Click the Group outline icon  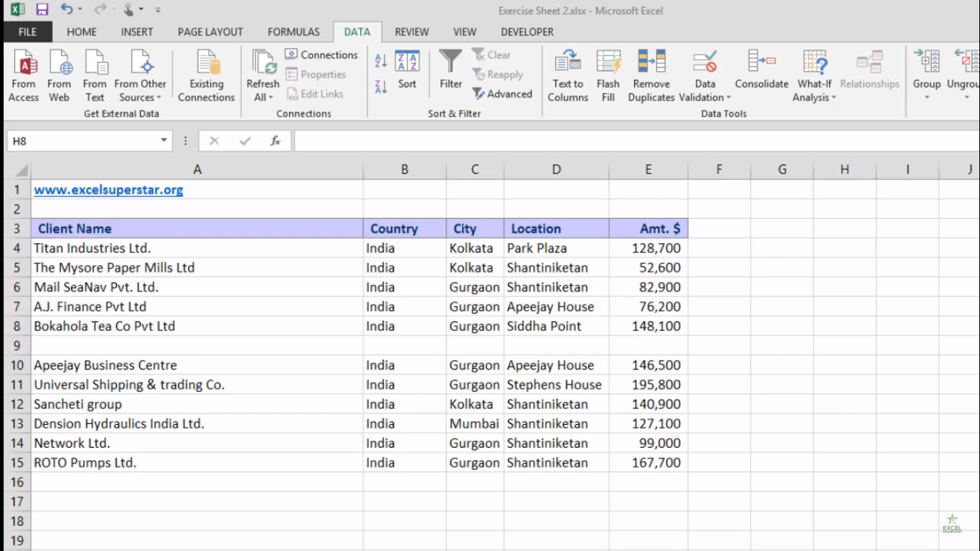pyautogui.click(x=926, y=62)
